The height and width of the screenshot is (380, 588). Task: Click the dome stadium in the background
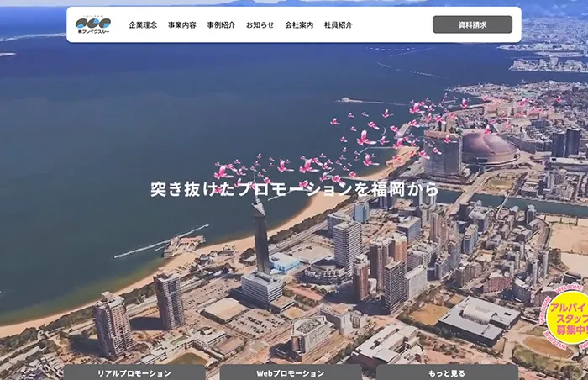click(489, 149)
